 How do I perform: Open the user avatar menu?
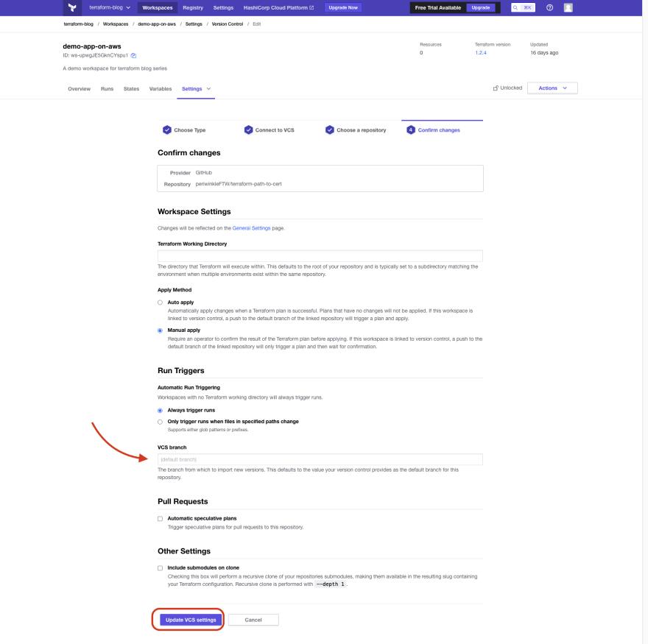[568, 7]
